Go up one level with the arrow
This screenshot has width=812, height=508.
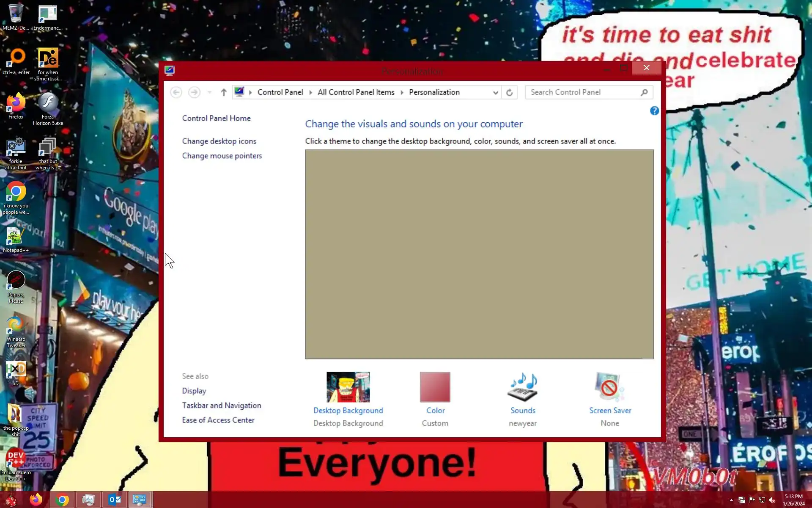tap(224, 92)
